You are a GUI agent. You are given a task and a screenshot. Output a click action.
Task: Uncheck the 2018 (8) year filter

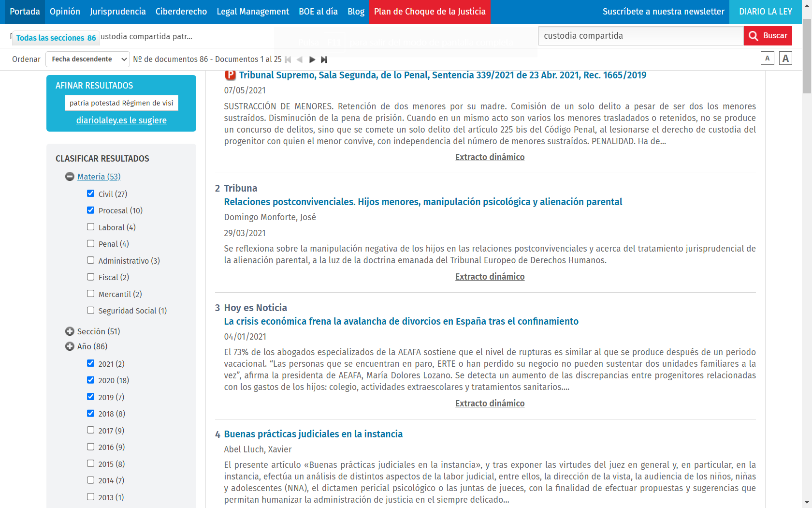coord(90,413)
